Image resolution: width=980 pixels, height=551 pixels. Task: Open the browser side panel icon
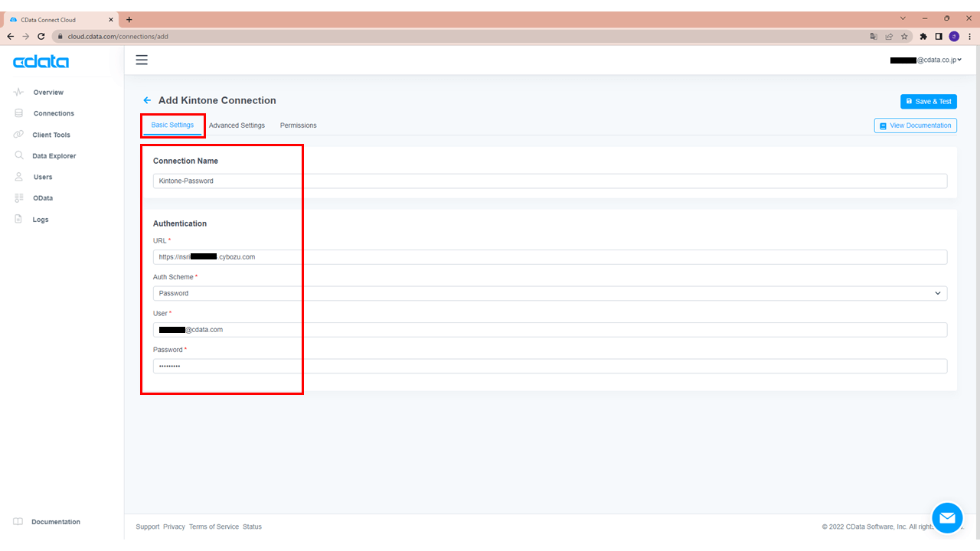[939, 36]
